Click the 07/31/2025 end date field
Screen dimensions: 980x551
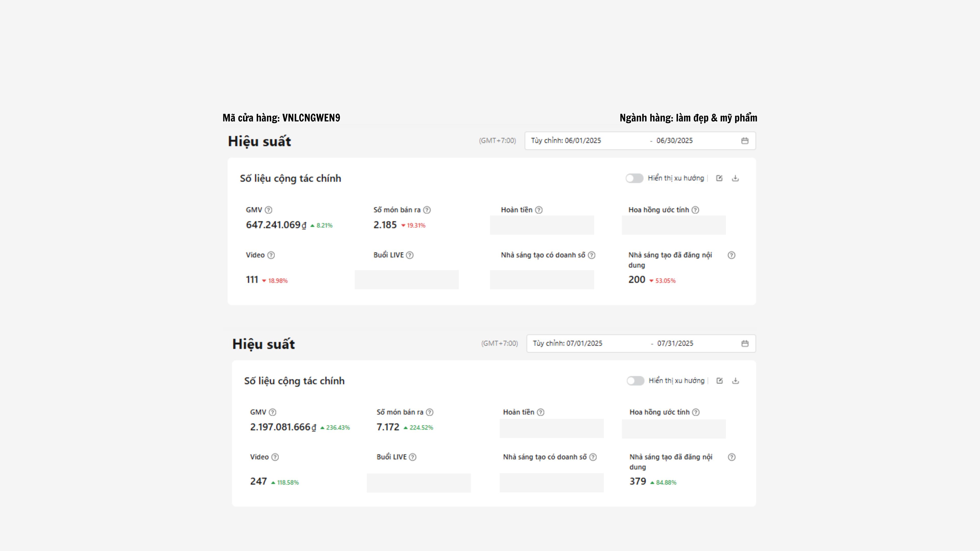pos(675,343)
